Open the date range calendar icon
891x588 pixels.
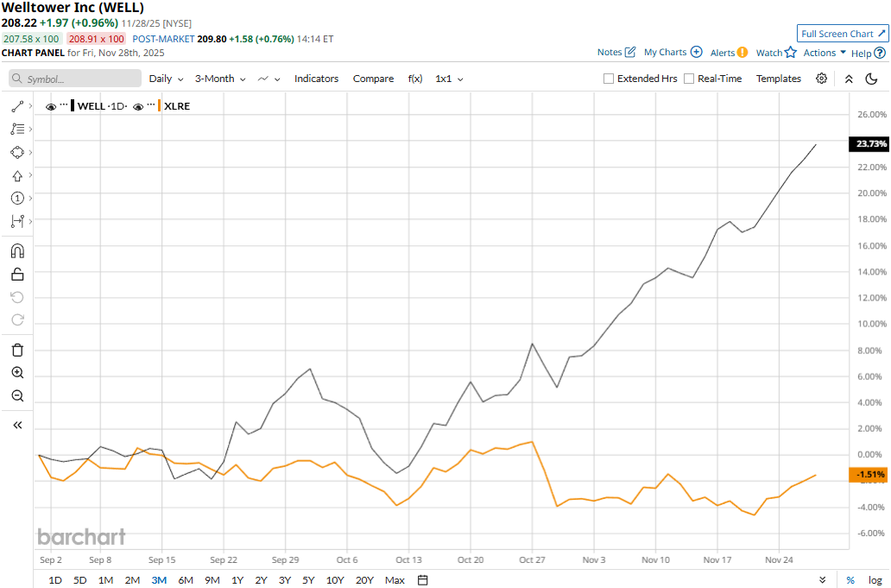pyautogui.click(x=423, y=580)
